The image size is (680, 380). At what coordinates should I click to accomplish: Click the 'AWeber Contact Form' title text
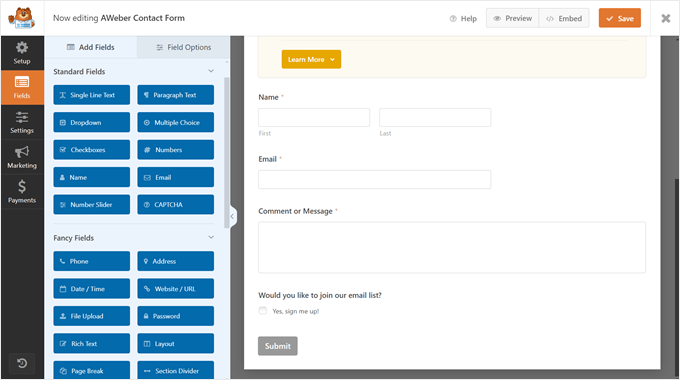(x=143, y=18)
